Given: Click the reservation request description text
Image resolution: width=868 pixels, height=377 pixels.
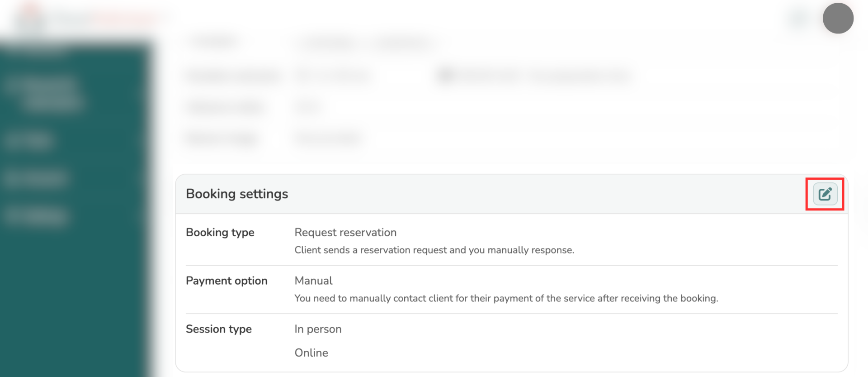Looking at the screenshot, I should pyautogui.click(x=434, y=250).
